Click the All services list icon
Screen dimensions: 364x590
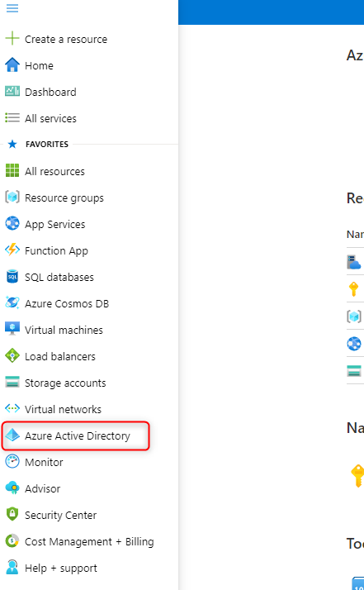[12, 118]
